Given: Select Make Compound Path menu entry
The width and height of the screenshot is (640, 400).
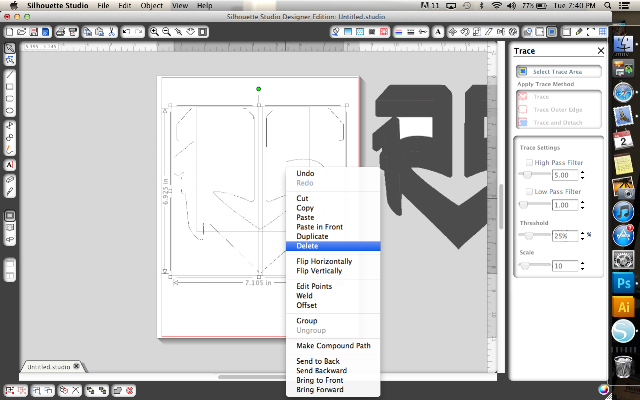Looking at the screenshot, I should point(333,346).
